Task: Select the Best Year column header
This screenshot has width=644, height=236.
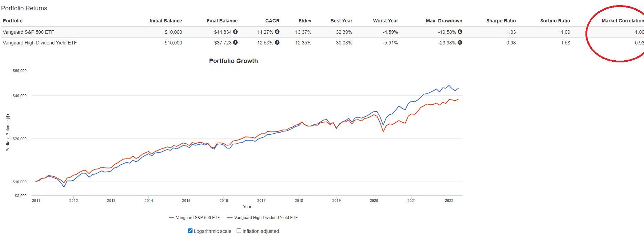Action: [341, 21]
